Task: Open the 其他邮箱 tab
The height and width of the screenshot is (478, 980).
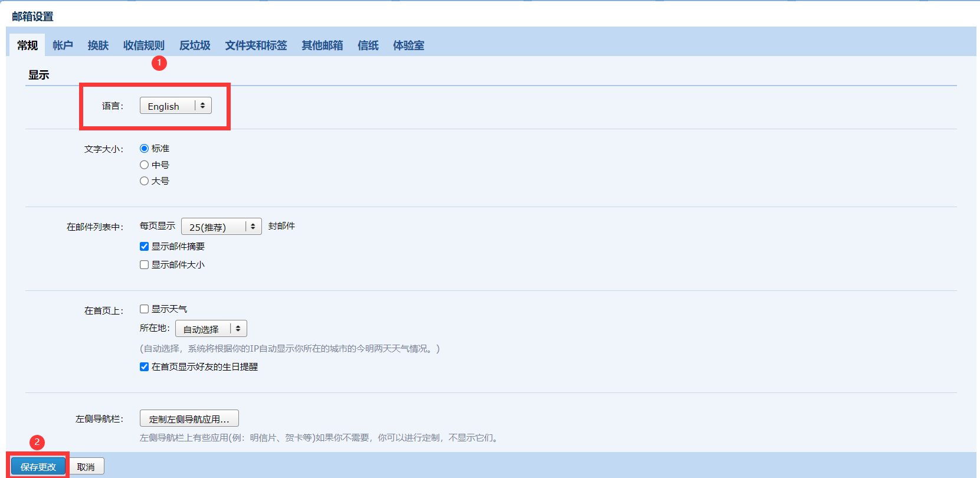Action: click(x=322, y=45)
